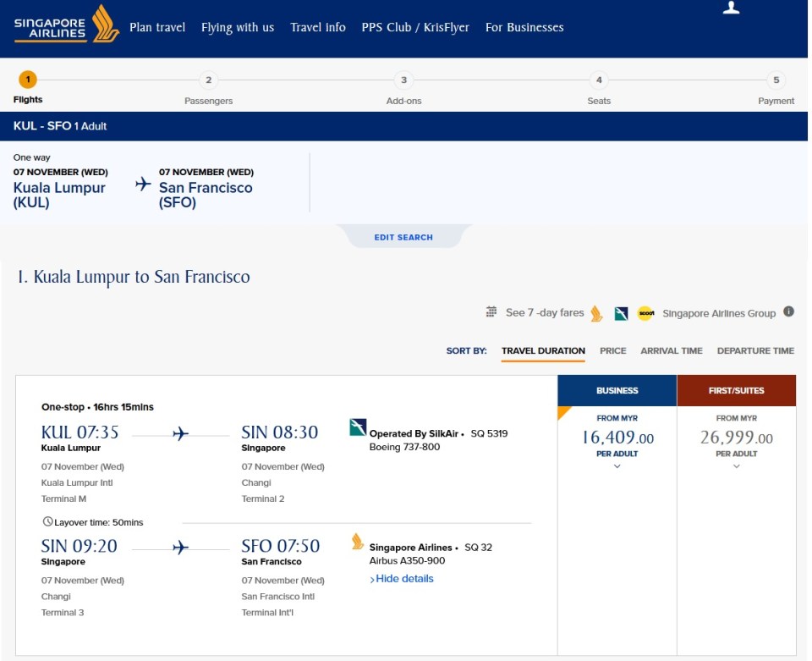
Task: Click step 2 Passengers in progress bar
Action: coord(208,81)
